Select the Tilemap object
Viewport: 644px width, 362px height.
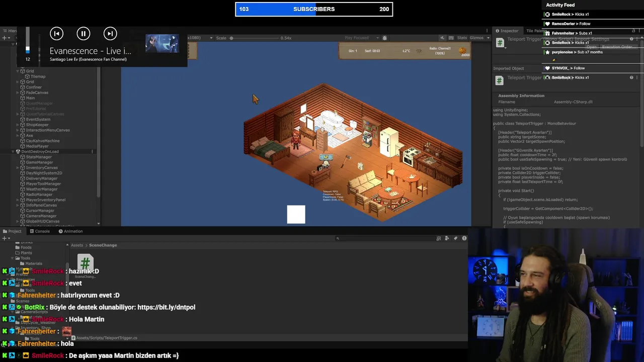(x=38, y=76)
